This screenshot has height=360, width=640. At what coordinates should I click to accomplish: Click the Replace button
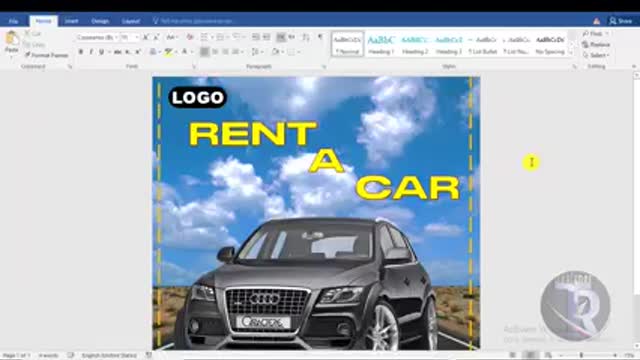click(596, 44)
